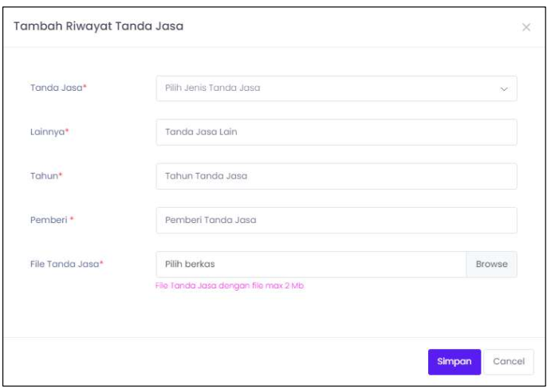Click the Pilih berkas file field
551x392 pixels.
(x=311, y=264)
